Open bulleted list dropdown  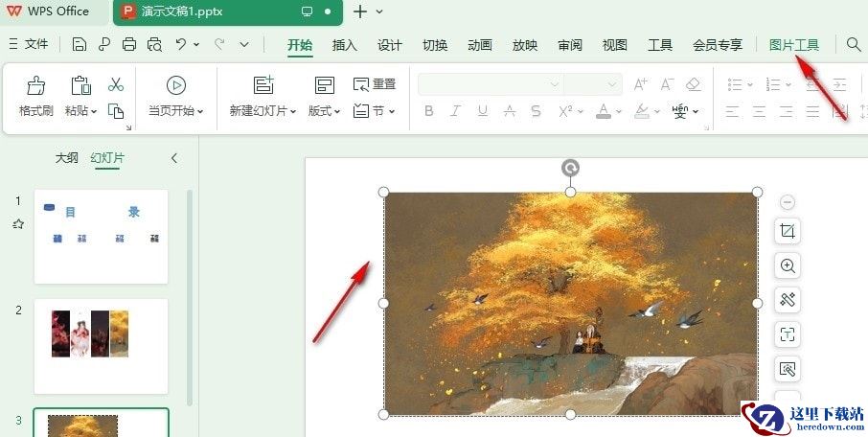point(750,84)
